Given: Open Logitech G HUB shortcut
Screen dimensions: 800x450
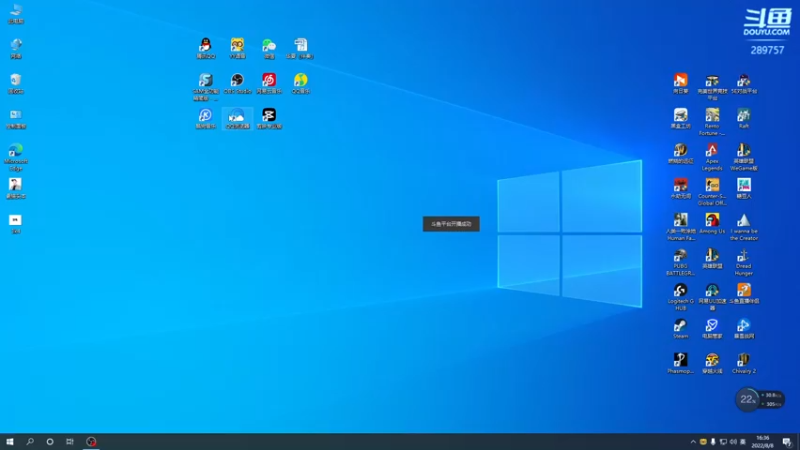Looking at the screenshot, I should (680, 297).
